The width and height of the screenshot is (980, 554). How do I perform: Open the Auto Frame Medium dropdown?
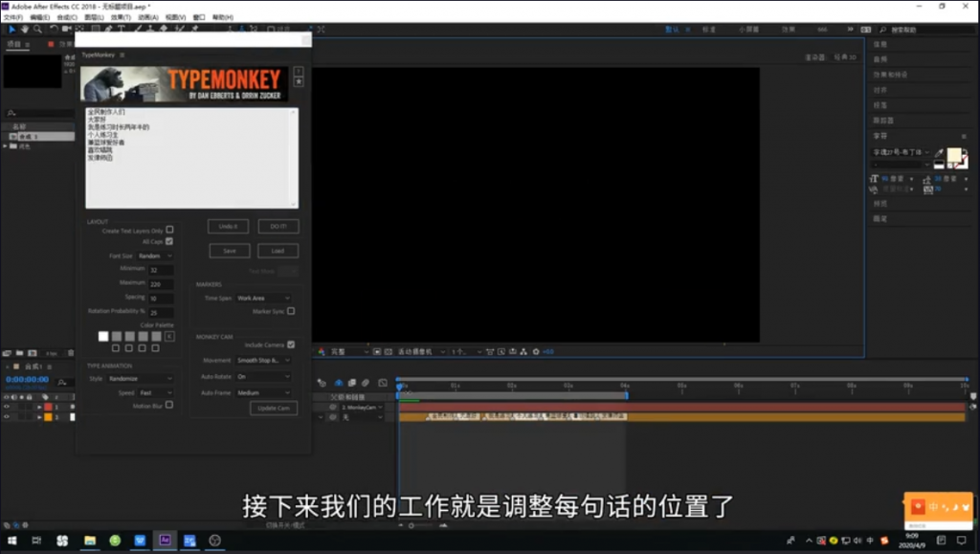(x=263, y=393)
